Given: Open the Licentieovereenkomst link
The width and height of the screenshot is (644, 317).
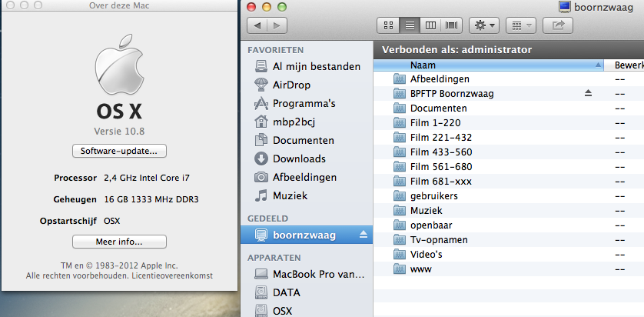Looking at the screenshot, I should point(172,276).
